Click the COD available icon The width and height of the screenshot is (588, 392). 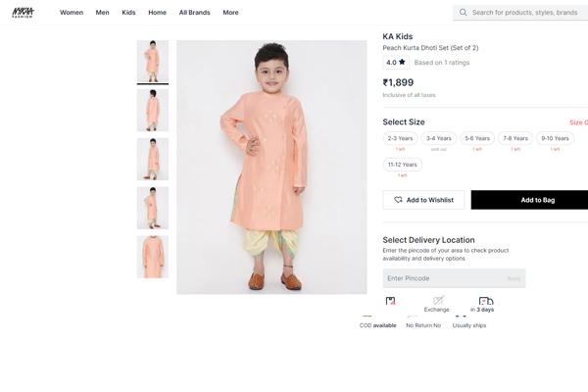coord(391,302)
